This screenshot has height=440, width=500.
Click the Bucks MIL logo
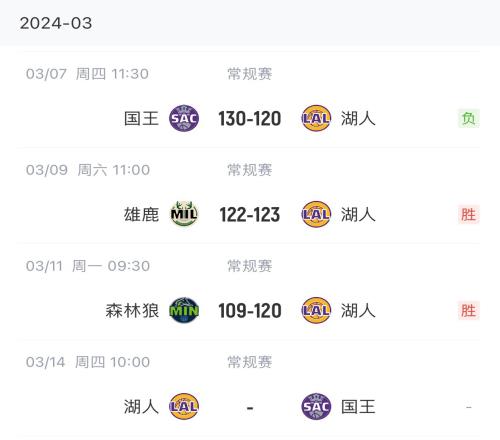pyautogui.click(x=184, y=214)
